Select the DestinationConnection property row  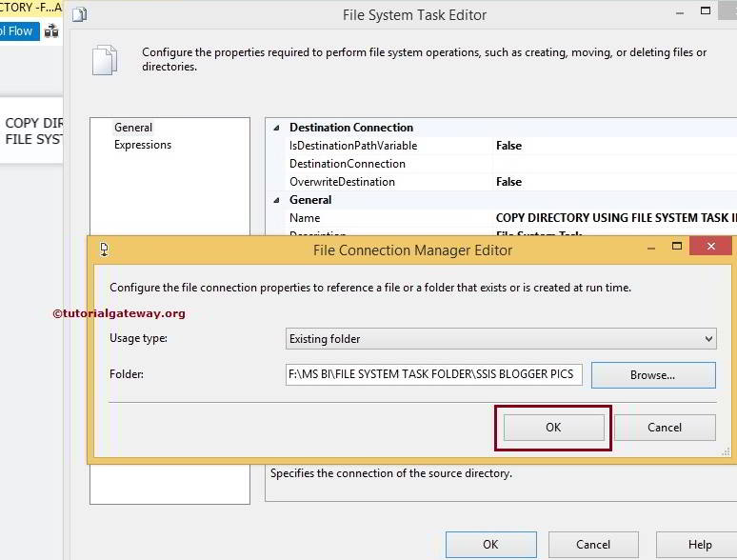click(x=509, y=164)
